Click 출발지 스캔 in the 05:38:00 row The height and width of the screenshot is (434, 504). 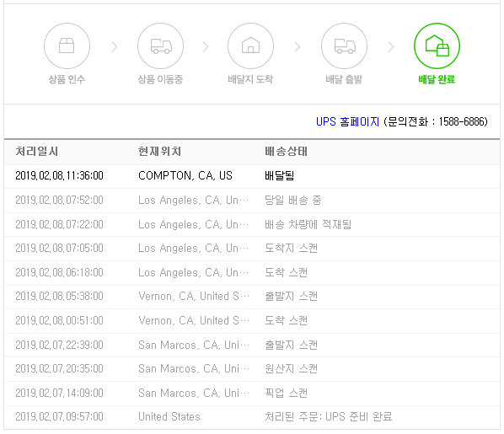pos(292,296)
